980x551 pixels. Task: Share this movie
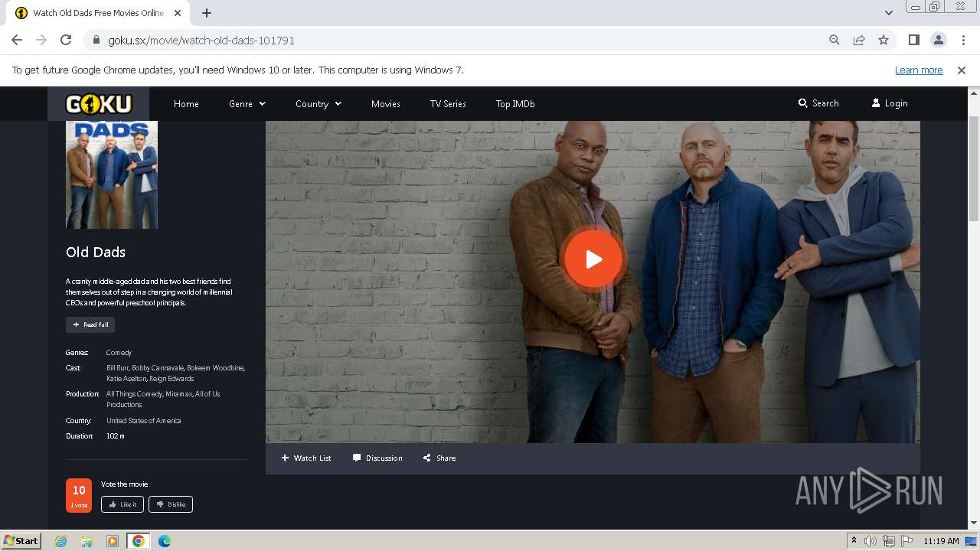[x=439, y=458]
